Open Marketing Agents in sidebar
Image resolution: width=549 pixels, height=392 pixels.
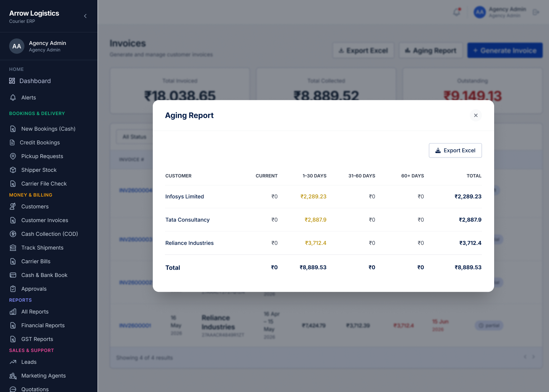pyautogui.click(x=43, y=376)
